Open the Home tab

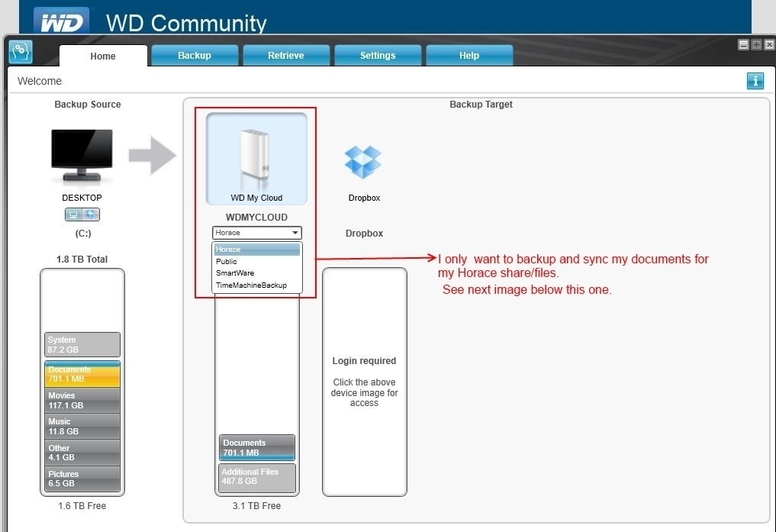coord(103,56)
